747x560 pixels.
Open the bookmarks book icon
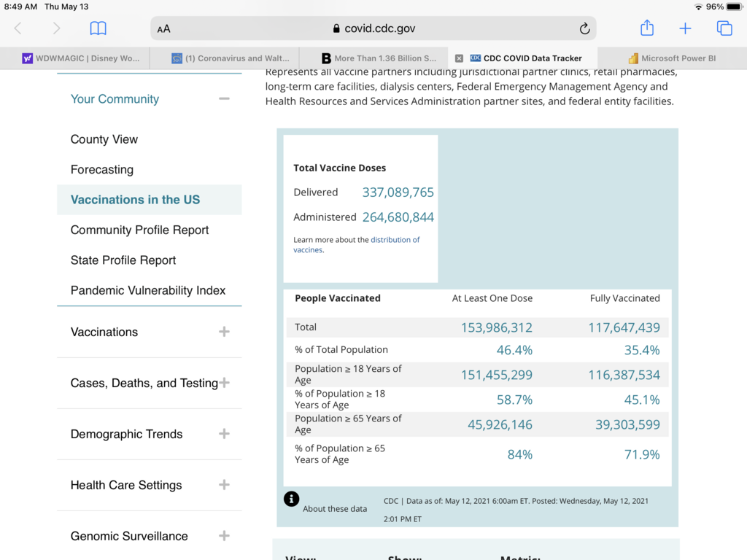pyautogui.click(x=98, y=28)
